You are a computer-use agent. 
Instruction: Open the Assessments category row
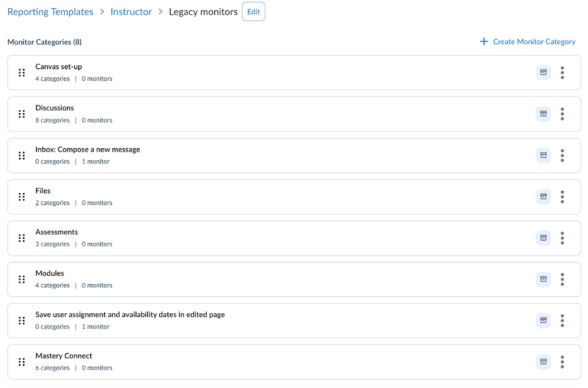click(57, 232)
